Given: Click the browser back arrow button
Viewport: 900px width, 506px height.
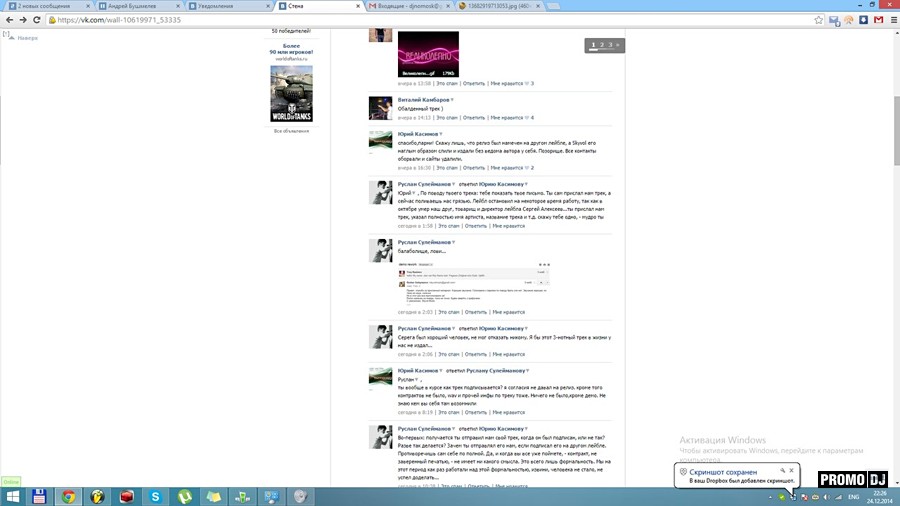Looking at the screenshot, I should click(8, 19).
